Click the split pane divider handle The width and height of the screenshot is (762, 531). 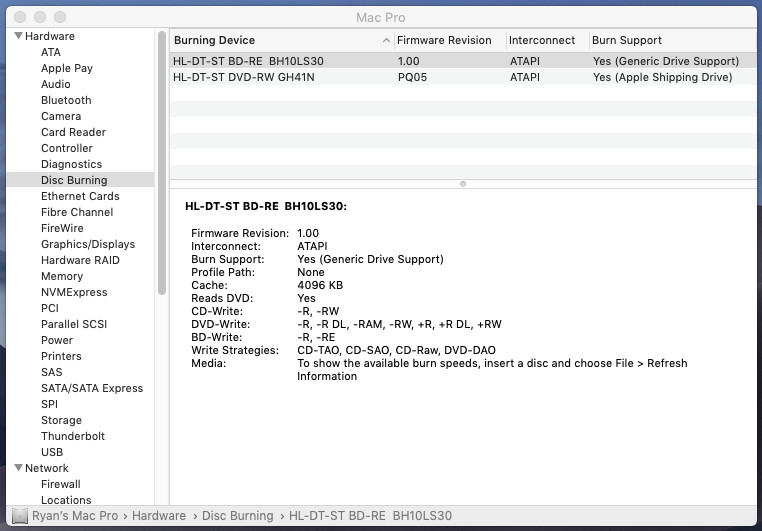462,184
